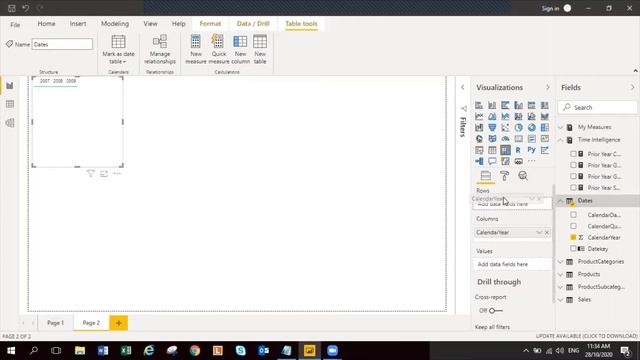The height and width of the screenshot is (360, 640).
Task: Open the Modeling ribbon tab
Action: click(115, 24)
